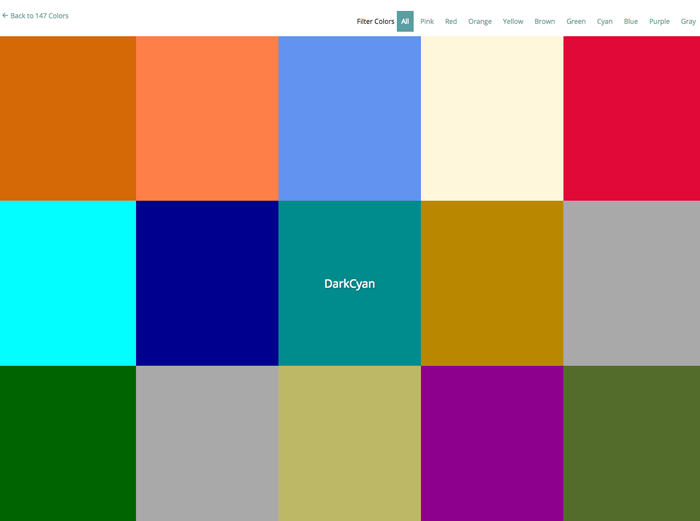Image resolution: width=700 pixels, height=521 pixels.
Task: Filter colors by Pink
Action: [427, 21]
